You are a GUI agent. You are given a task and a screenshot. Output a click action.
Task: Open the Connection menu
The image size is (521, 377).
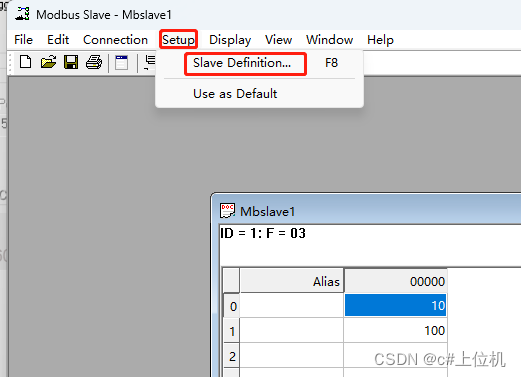tap(115, 40)
